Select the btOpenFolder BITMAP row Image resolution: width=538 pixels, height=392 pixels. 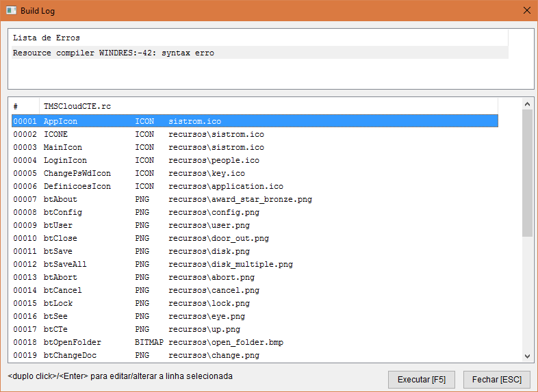click(255, 342)
